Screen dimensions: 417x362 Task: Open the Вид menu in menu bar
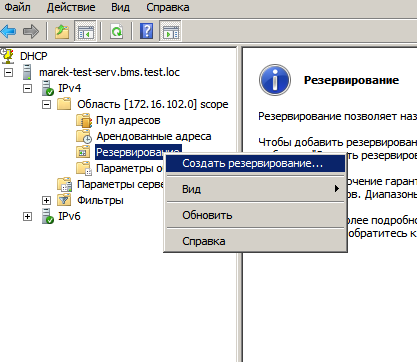pyautogui.click(x=121, y=7)
